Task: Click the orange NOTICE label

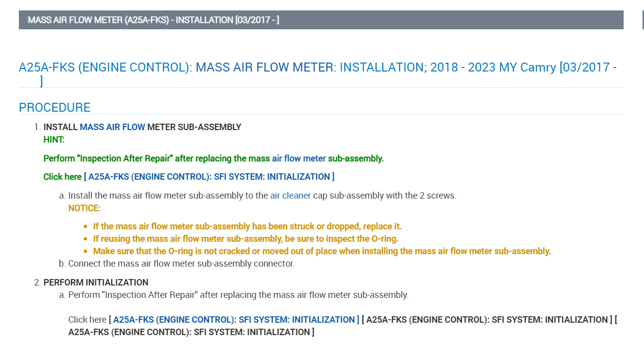Action: (84, 208)
